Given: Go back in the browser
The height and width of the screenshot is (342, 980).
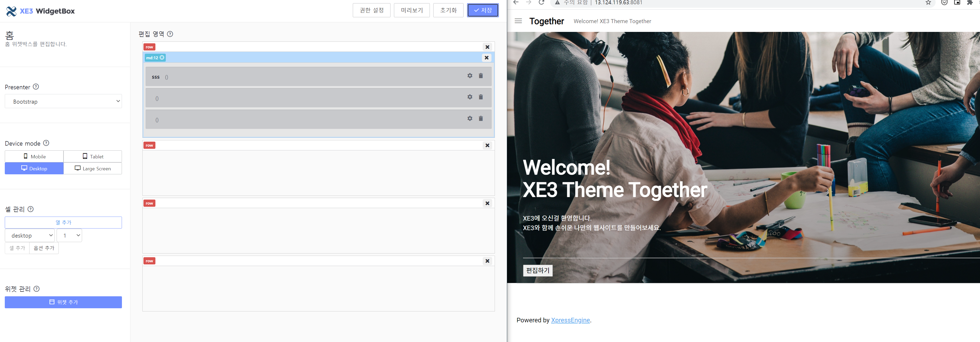Looking at the screenshot, I should click(x=516, y=3).
